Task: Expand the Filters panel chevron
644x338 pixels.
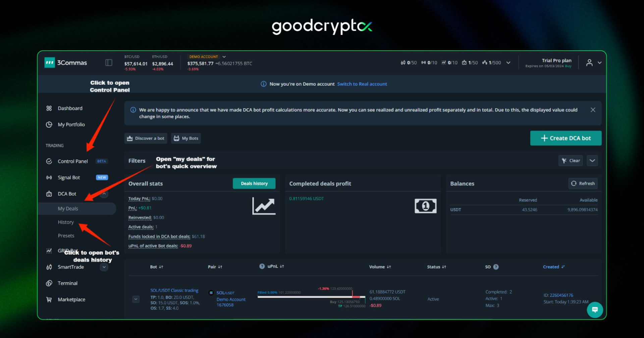Action: pos(592,161)
